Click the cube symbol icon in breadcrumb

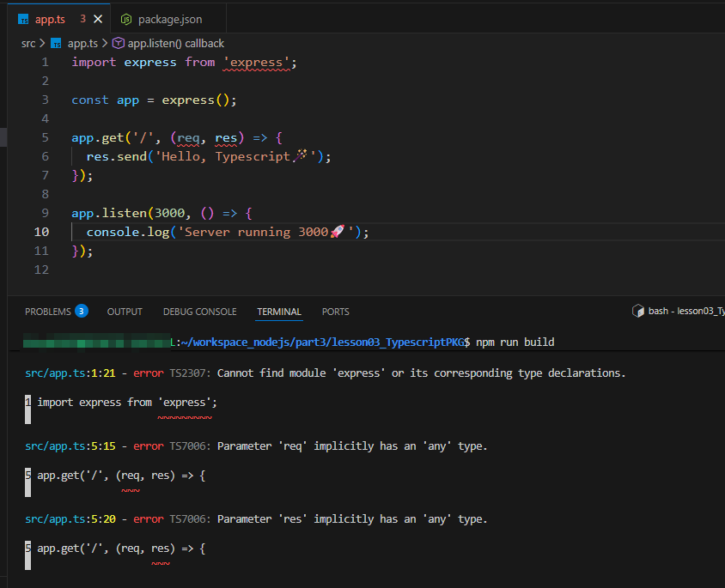click(119, 43)
